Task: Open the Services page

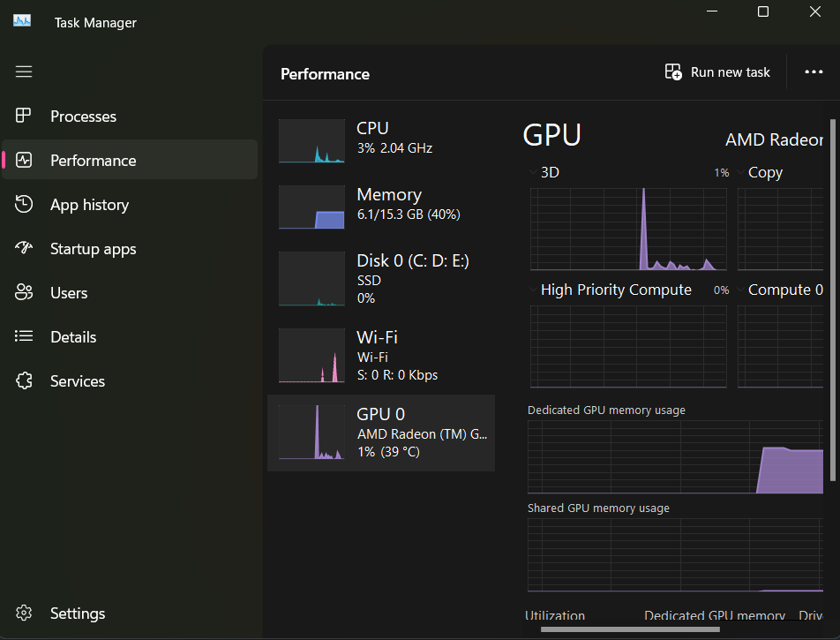Action: tap(130, 381)
